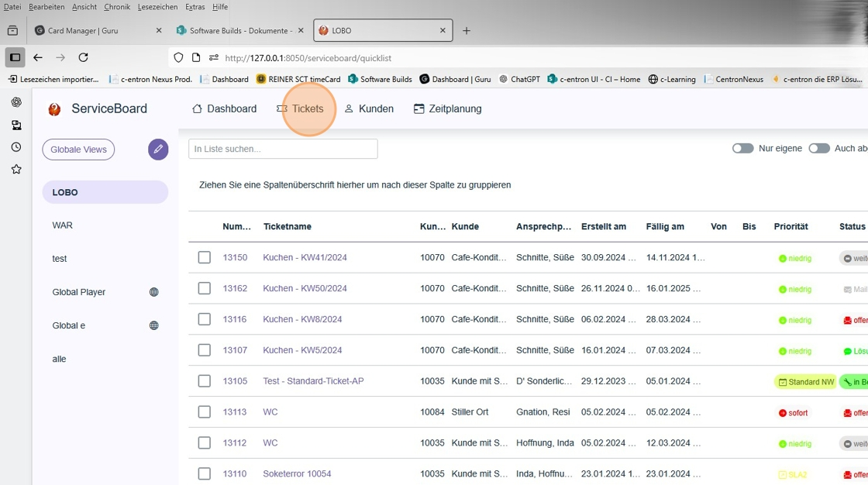Enable the Nur eigene toggle

[x=742, y=148]
